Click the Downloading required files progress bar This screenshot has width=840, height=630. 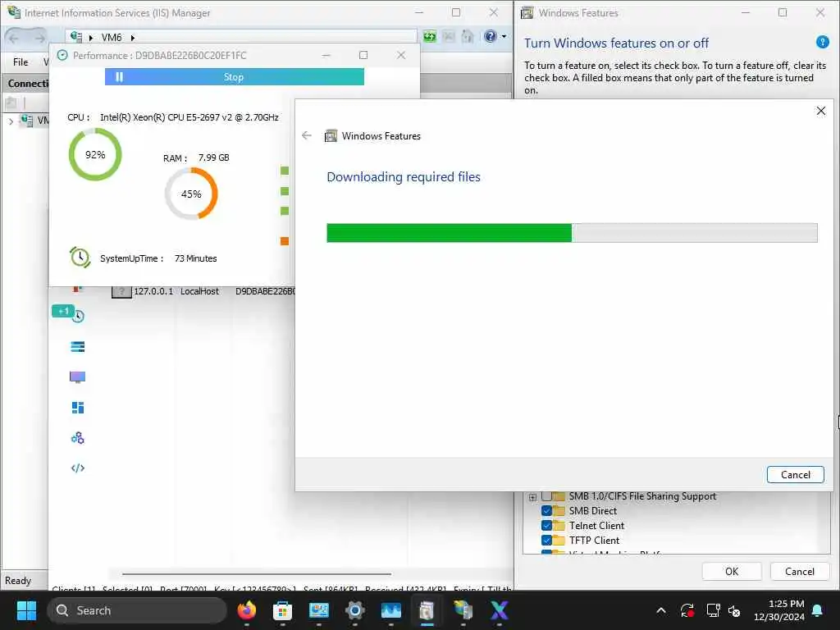coord(572,233)
